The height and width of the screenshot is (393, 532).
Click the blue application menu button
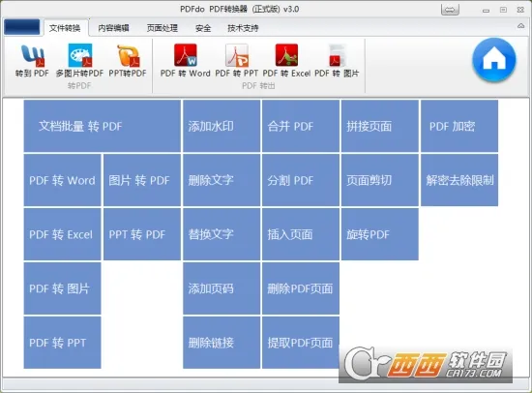(22, 27)
